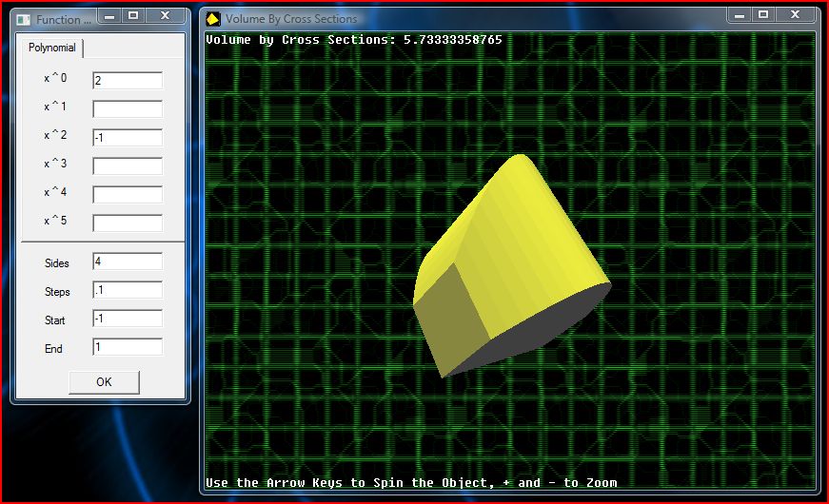Click the Function window title bar icon
The image size is (829, 504).
pyautogui.click(x=23, y=20)
